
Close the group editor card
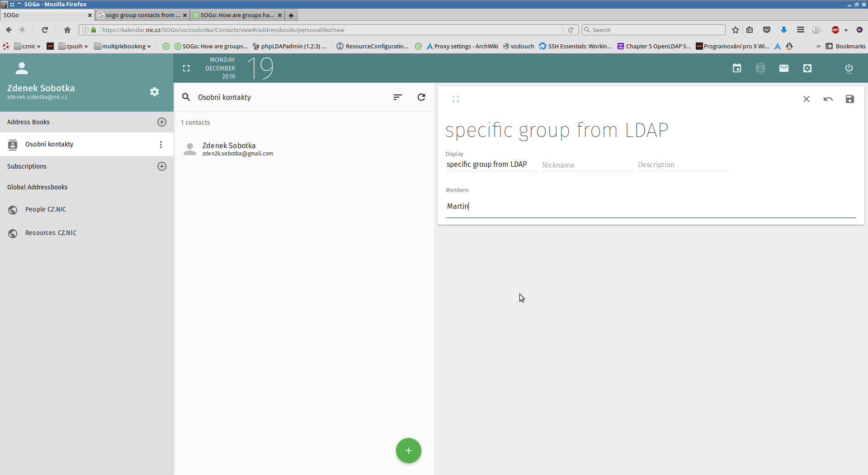point(807,99)
